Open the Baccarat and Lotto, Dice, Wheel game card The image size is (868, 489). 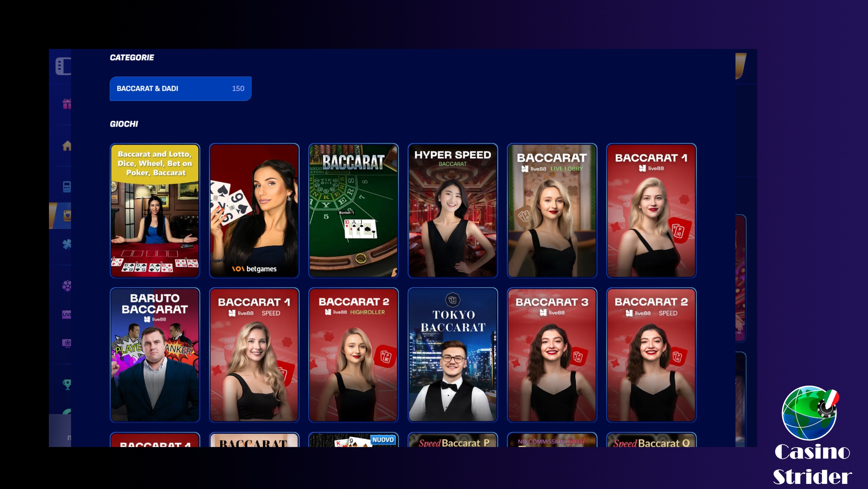point(155,211)
